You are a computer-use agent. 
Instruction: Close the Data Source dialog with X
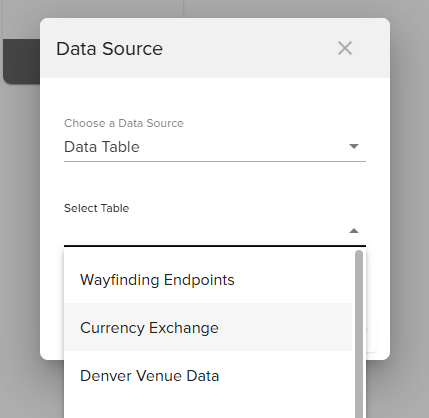pyautogui.click(x=345, y=48)
